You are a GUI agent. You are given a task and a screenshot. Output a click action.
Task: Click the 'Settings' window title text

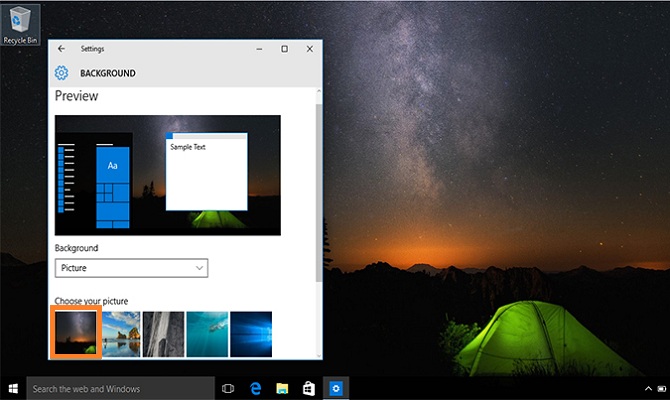(92, 49)
